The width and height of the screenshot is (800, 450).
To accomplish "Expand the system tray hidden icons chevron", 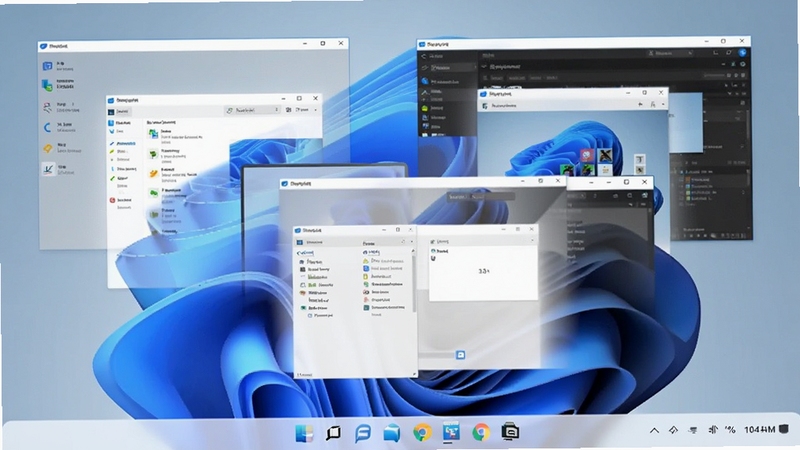I will coord(654,431).
